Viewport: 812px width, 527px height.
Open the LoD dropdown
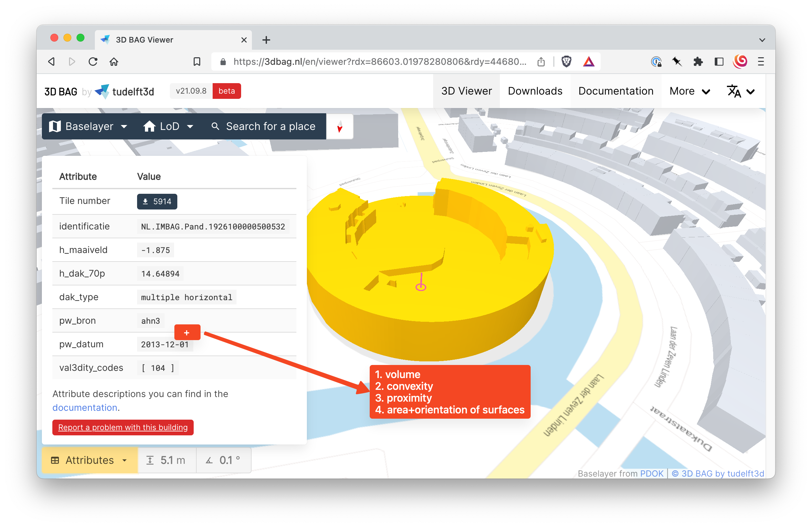click(x=168, y=126)
